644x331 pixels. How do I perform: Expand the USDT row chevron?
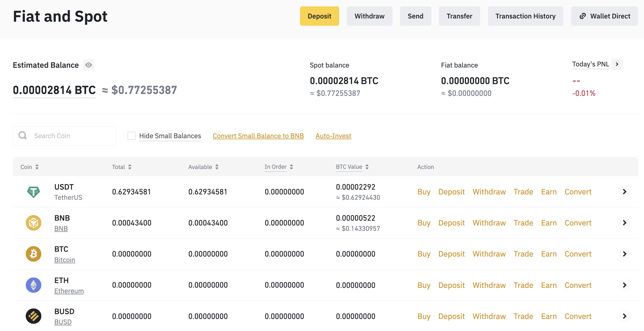(x=624, y=191)
